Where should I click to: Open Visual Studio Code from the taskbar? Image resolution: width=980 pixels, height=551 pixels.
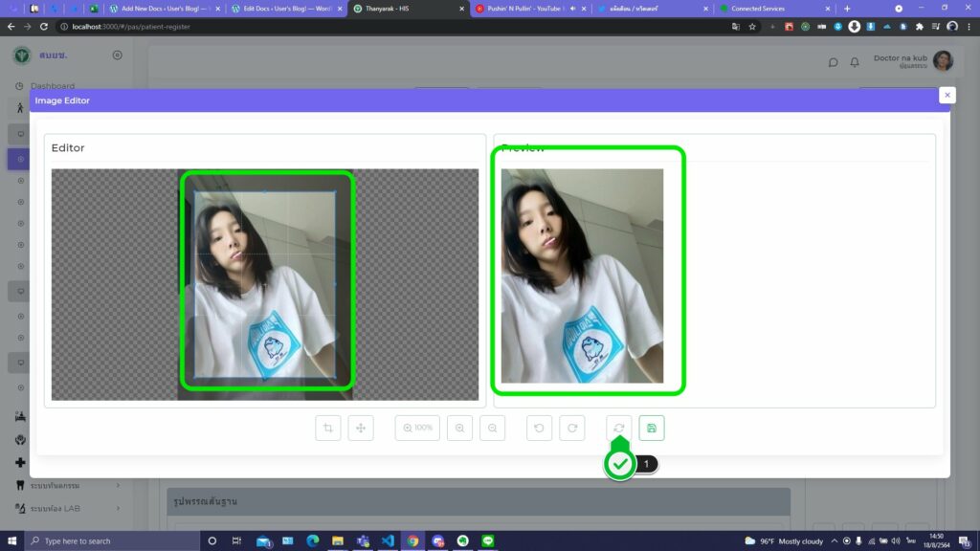click(388, 540)
